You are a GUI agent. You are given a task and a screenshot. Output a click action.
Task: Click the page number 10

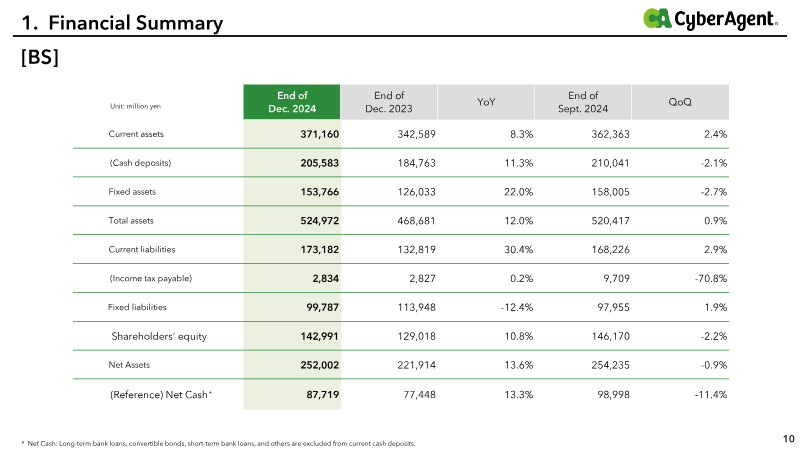pos(789,439)
